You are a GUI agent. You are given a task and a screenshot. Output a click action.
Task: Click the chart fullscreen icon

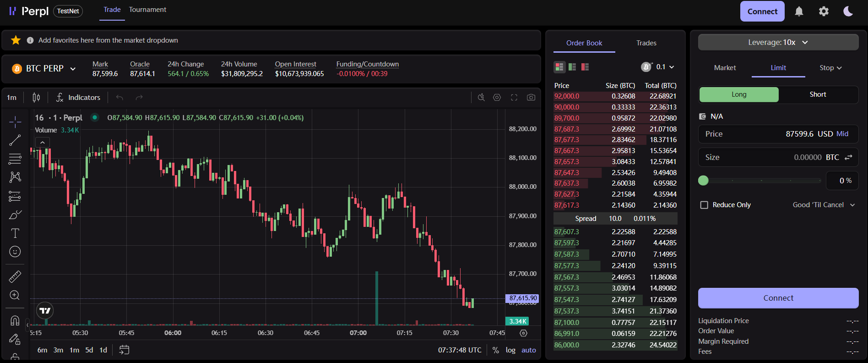[x=514, y=97]
